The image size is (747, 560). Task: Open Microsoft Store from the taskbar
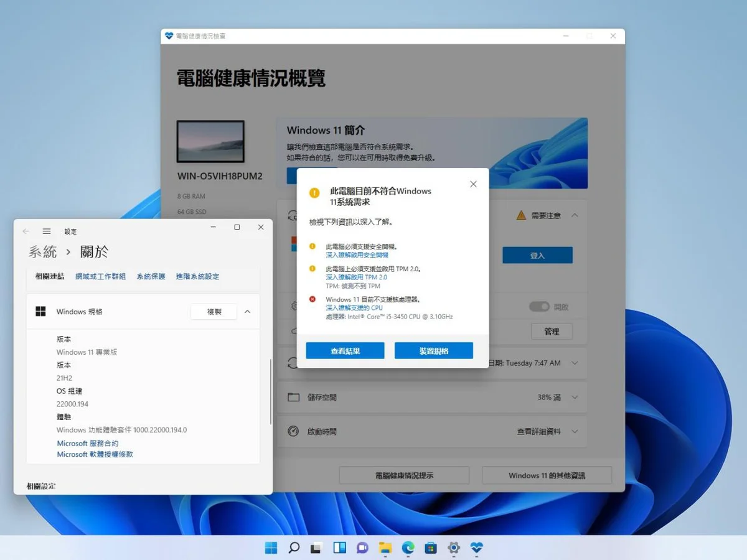tap(431, 548)
